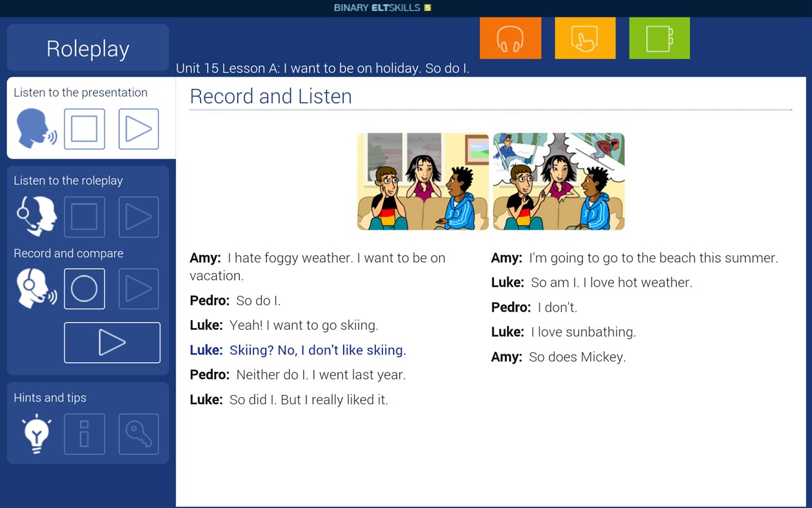This screenshot has width=812, height=508.
Task: Click the orange headphones activity icon
Action: click(x=510, y=37)
